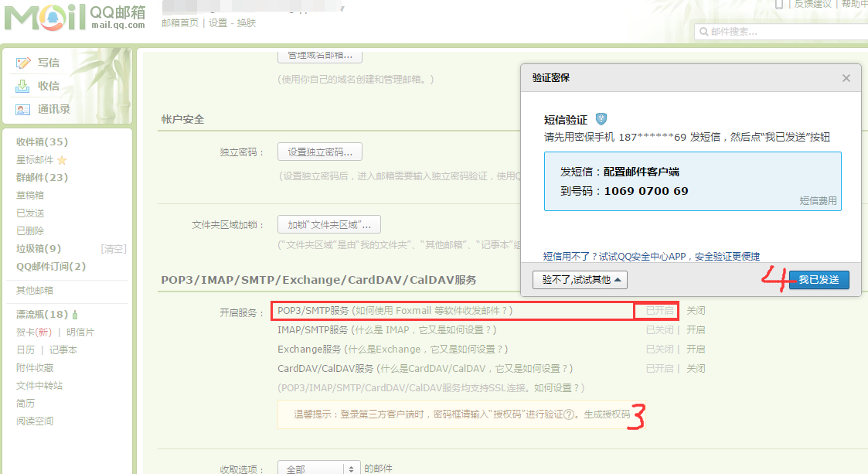The height and width of the screenshot is (474, 868).
Task: Open the 换肤 link in the header
Action: tap(247, 22)
